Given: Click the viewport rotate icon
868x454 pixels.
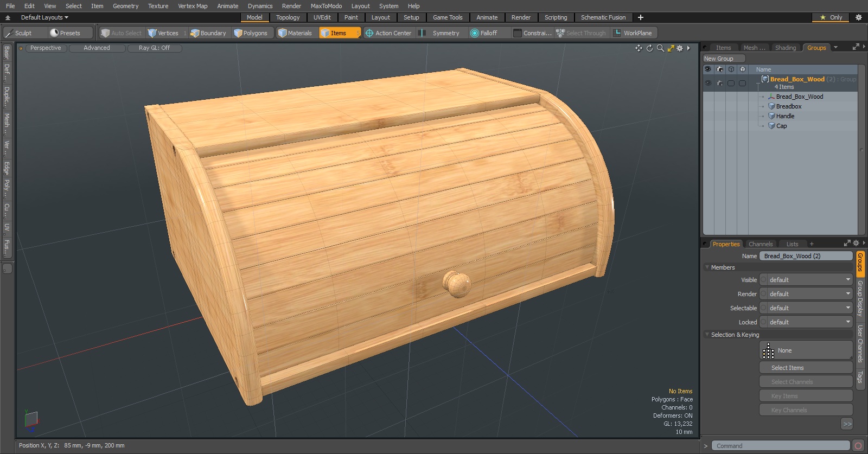Looking at the screenshot, I should [649, 48].
